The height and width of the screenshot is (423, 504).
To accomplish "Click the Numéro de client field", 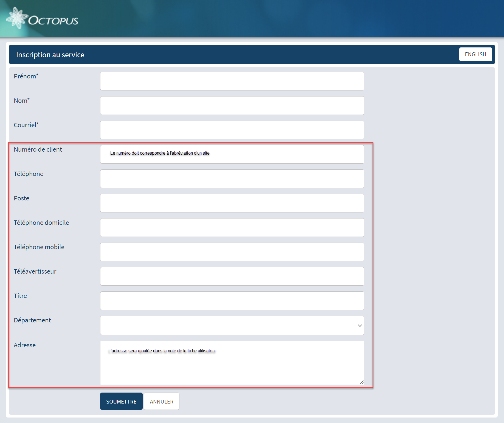I will click(x=232, y=154).
